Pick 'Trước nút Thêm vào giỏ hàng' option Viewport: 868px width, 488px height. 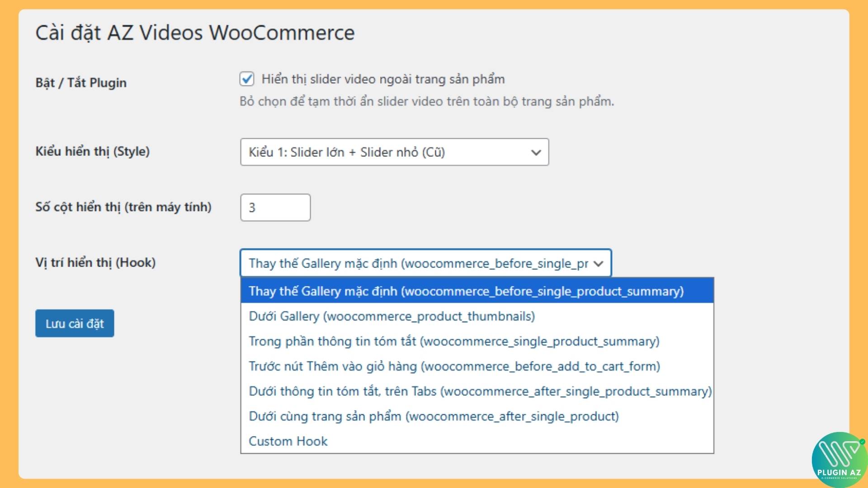tap(454, 367)
